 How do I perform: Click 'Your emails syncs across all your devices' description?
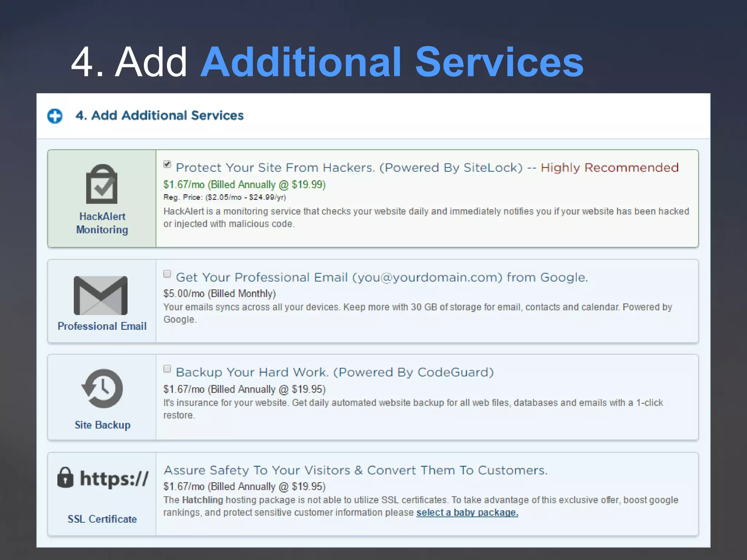pos(418,313)
